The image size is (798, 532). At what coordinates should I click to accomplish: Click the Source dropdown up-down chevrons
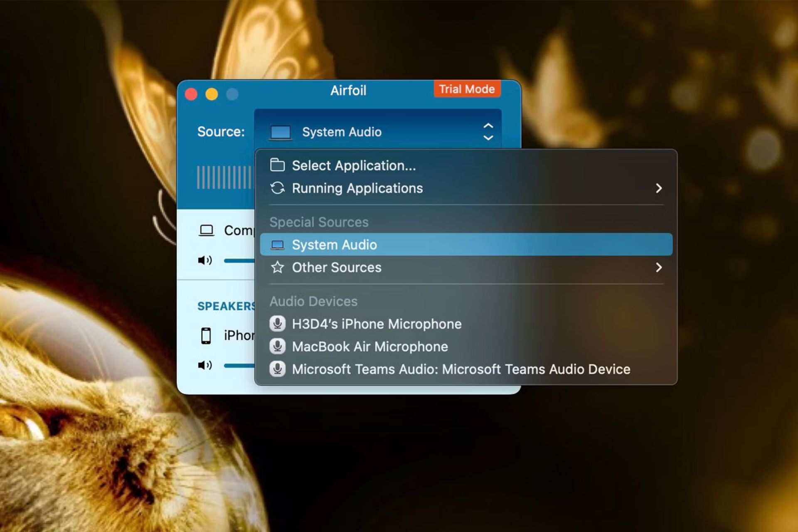[488, 132]
